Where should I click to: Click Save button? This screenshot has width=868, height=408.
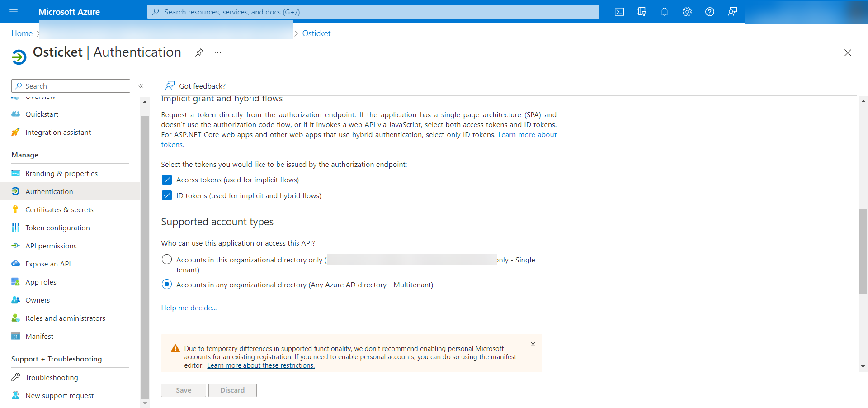(184, 390)
